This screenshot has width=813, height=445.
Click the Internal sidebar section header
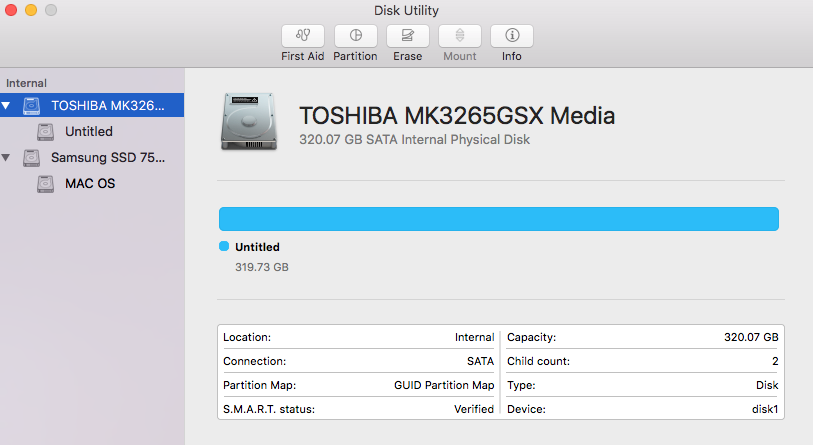[x=27, y=83]
